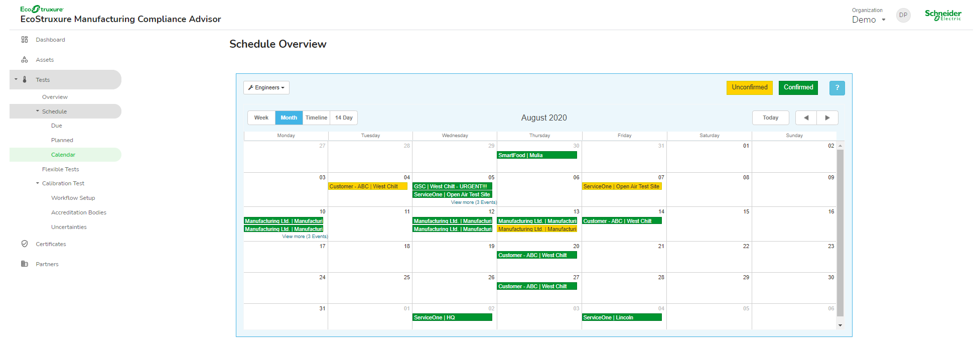The width and height of the screenshot is (980, 344).
Task: Click the Dashboard grid icon
Action: tap(24, 40)
